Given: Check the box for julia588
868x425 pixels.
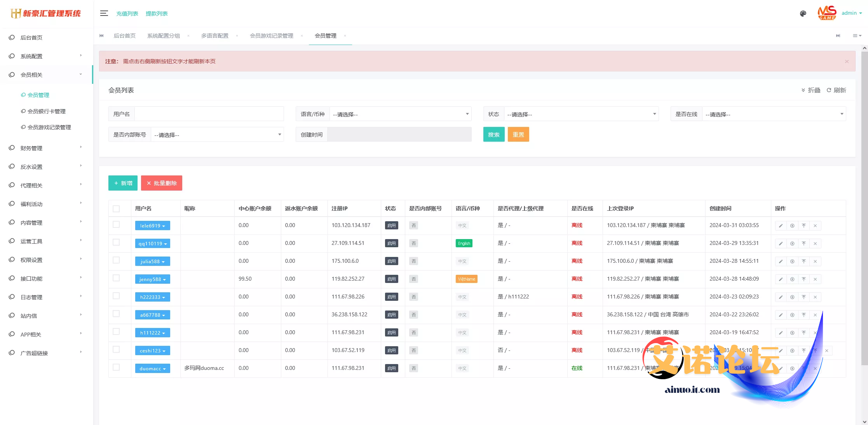Looking at the screenshot, I should [116, 260].
